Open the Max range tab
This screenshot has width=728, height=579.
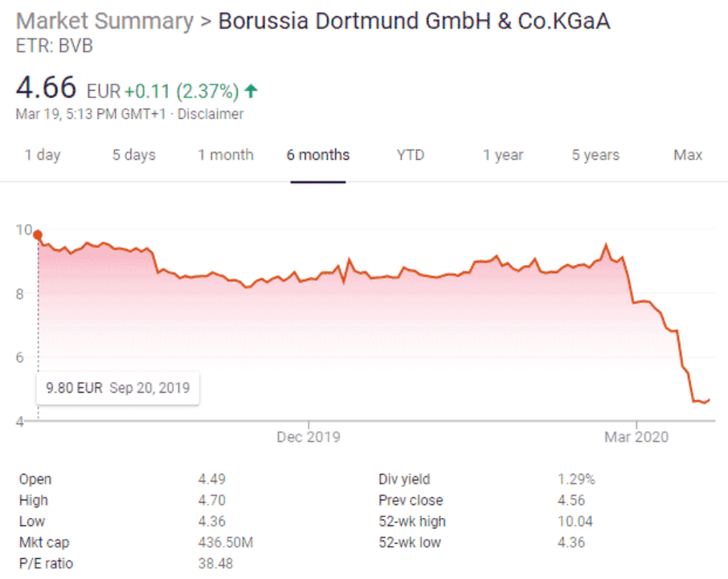[688, 155]
